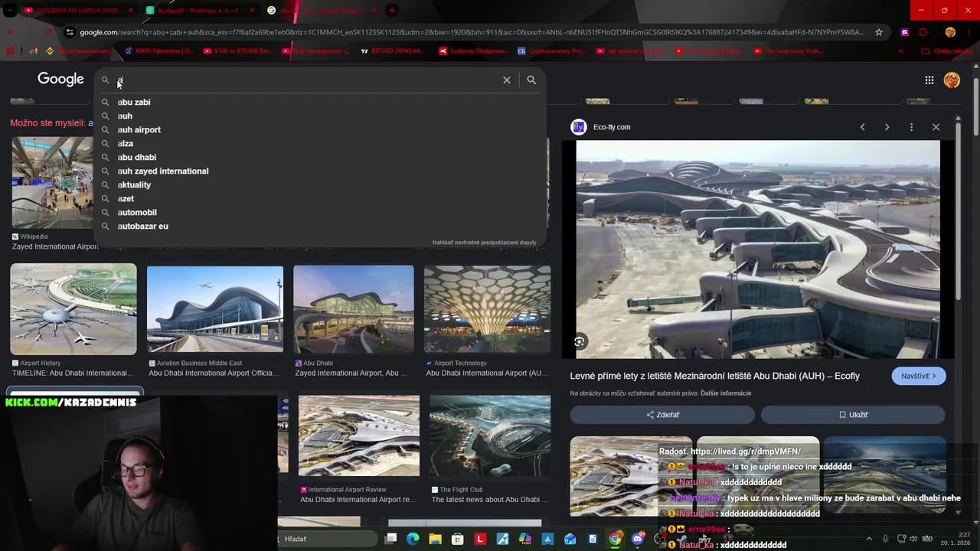Open three-dot options in image preview
Viewport: 980px width, 551px height.
(x=911, y=127)
